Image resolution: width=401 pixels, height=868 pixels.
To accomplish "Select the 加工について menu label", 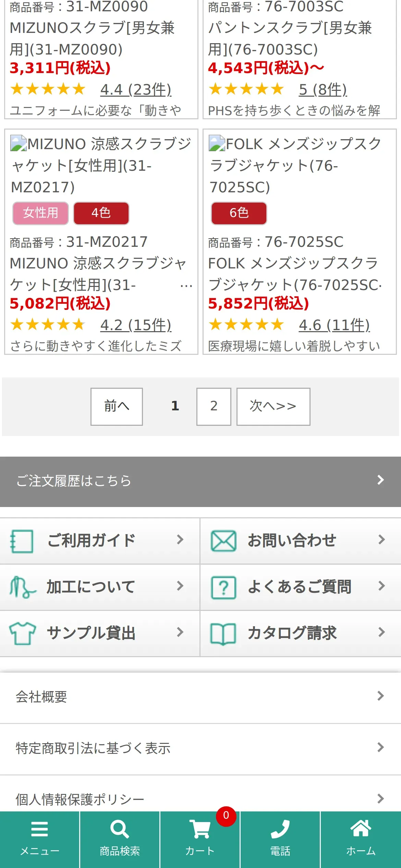I will (x=91, y=587).
